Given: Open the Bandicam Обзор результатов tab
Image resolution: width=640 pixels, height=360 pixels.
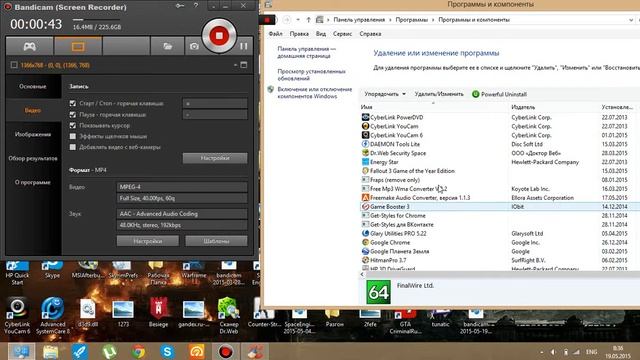Looking at the screenshot, I should [x=33, y=158].
